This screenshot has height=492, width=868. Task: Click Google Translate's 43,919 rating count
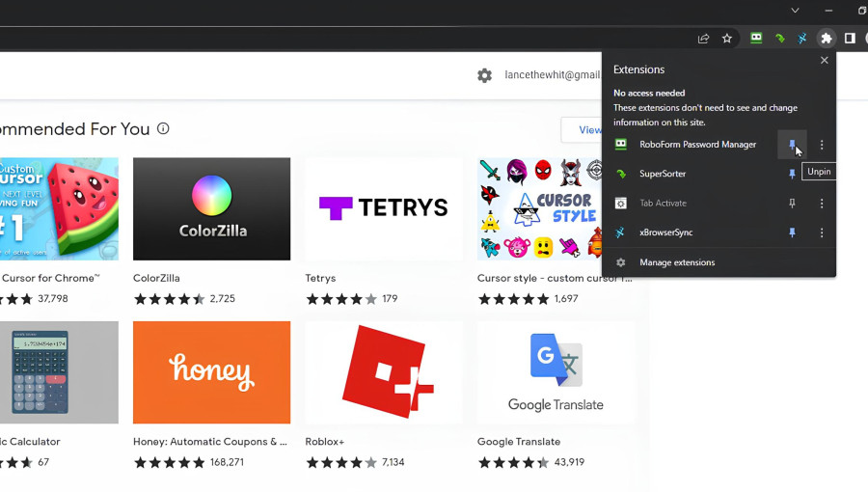pyautogui.click(x=569, y=462)
